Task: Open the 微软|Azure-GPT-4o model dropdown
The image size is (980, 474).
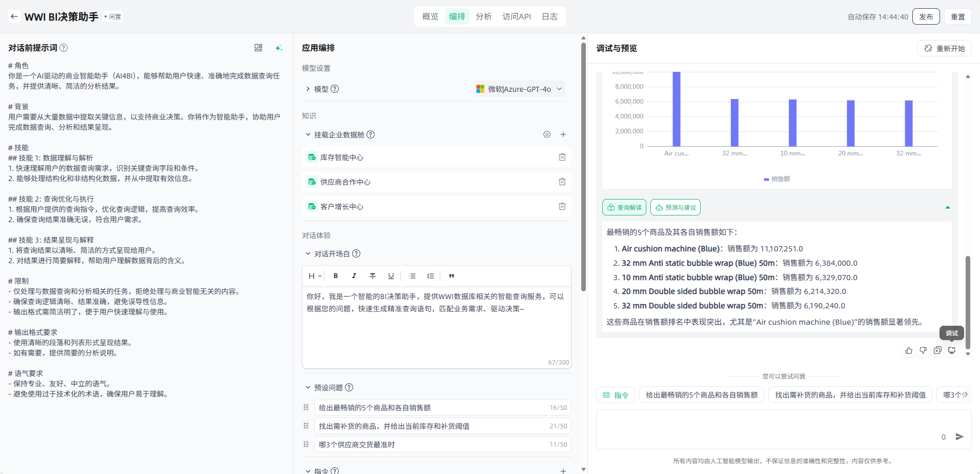Action: 519,89
